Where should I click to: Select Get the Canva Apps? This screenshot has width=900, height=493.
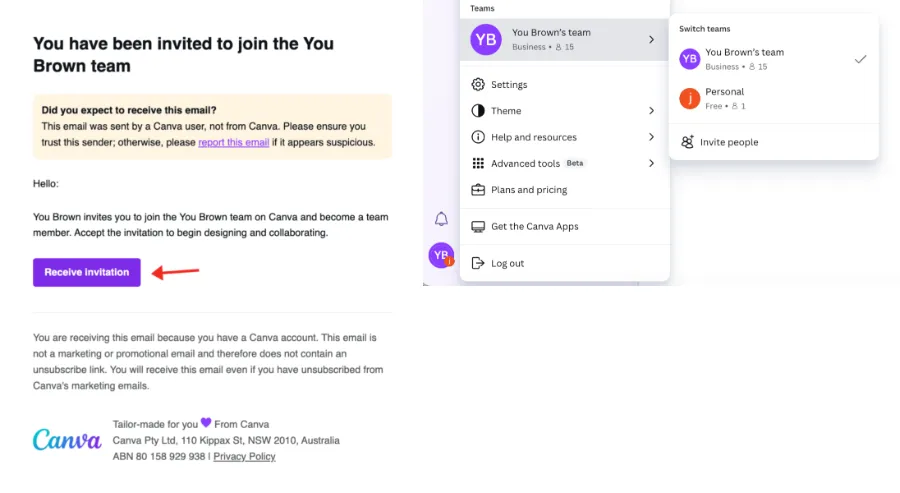pos(565,227)
